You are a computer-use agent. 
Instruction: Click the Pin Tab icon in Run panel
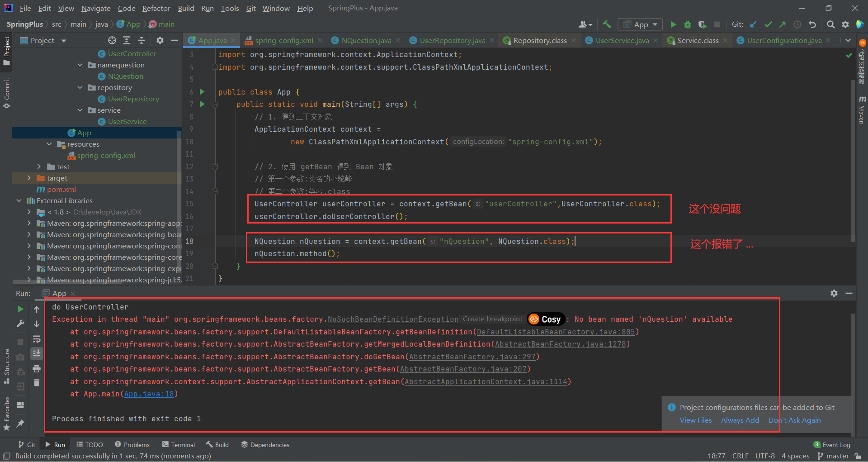tap(20, 423)
